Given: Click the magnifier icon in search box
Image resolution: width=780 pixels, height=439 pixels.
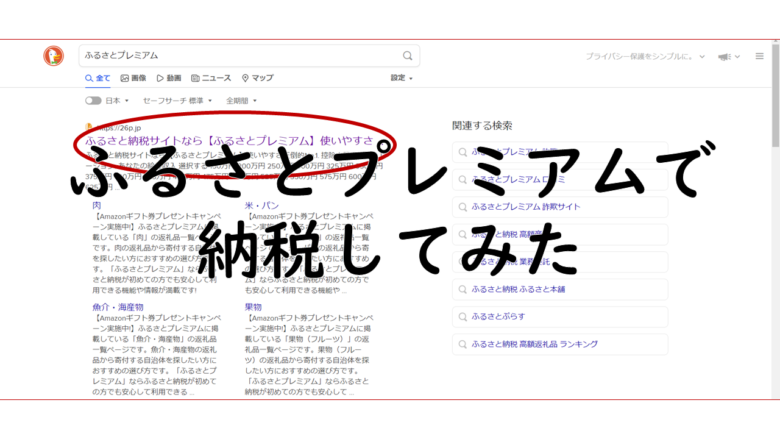Looking at the screenshot, I should [407, 56].
